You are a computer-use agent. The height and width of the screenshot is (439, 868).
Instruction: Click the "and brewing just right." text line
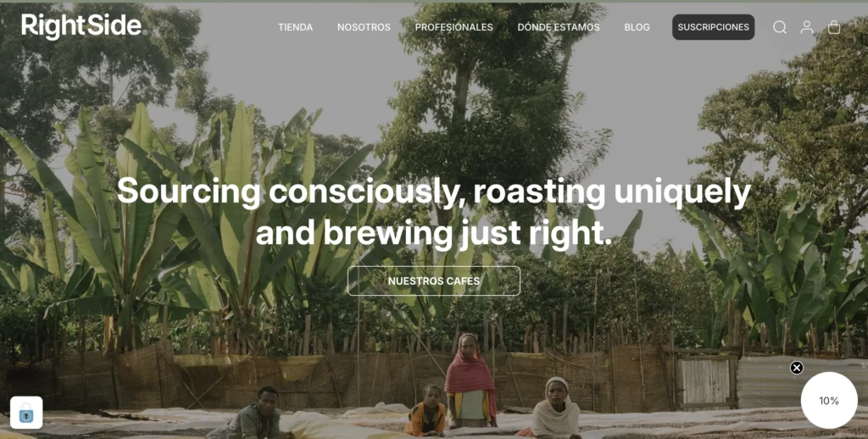(434, 233)
